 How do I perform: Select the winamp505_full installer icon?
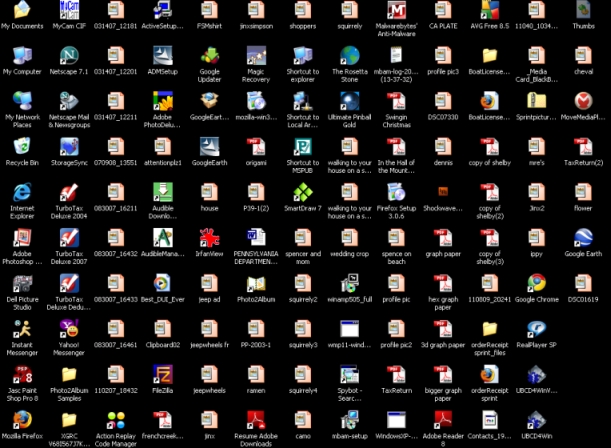click(350, 283)
